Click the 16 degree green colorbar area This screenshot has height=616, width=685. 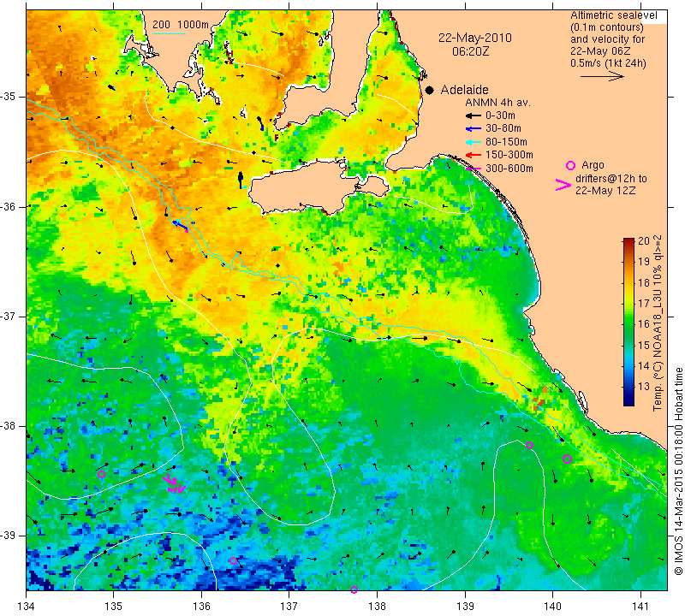[x=628, y=324]
